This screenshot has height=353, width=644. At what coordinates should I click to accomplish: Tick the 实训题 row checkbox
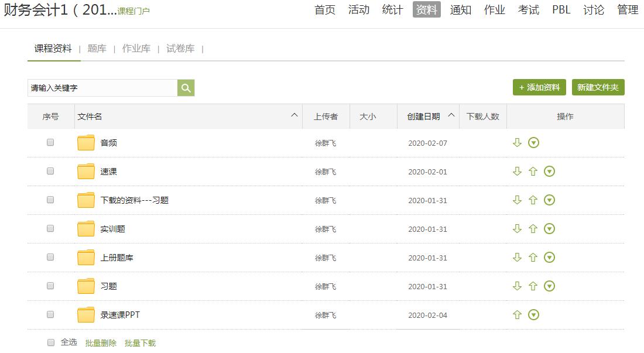coord(50,228)
